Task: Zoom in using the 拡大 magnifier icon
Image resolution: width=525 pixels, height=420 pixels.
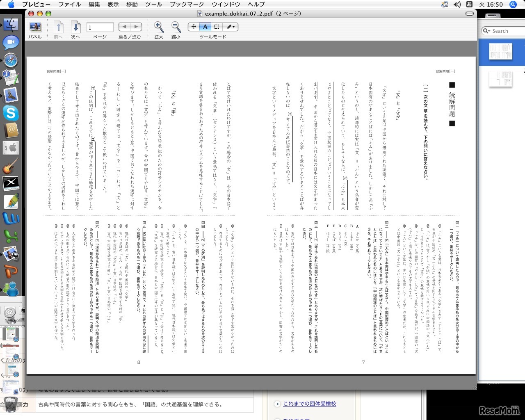Action: [x=159, y=27]
